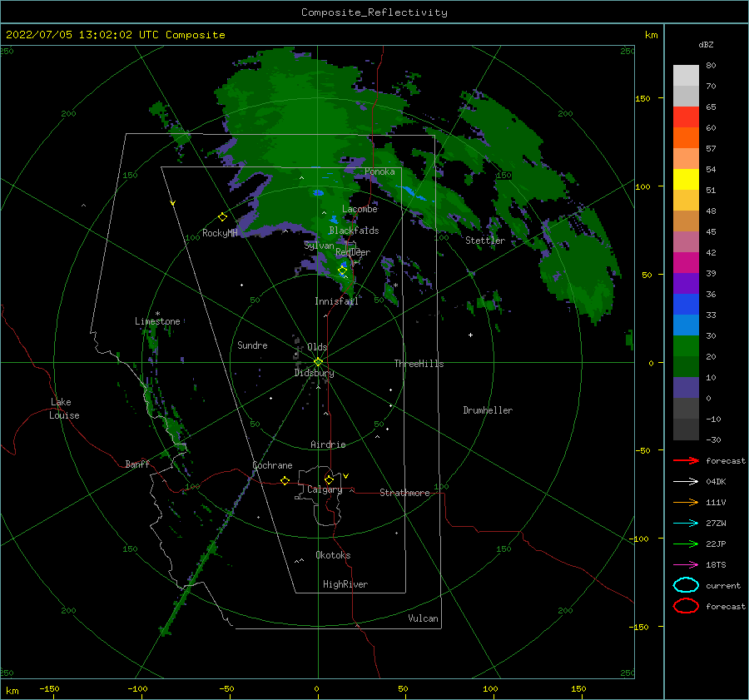Click the yellow diamond marker below Cochrane
The image size is (749, 700).
pyautogui.click(x=285, y=480)
